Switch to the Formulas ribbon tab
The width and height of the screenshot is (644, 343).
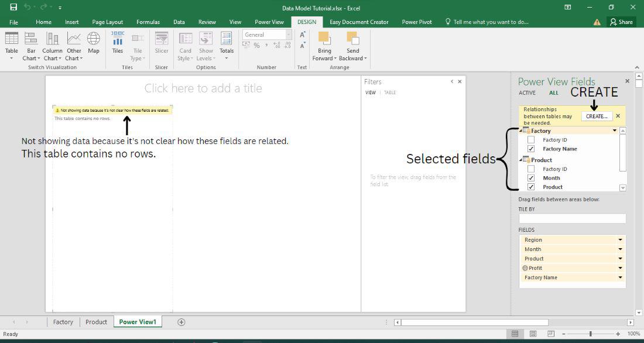pos(148,22)
